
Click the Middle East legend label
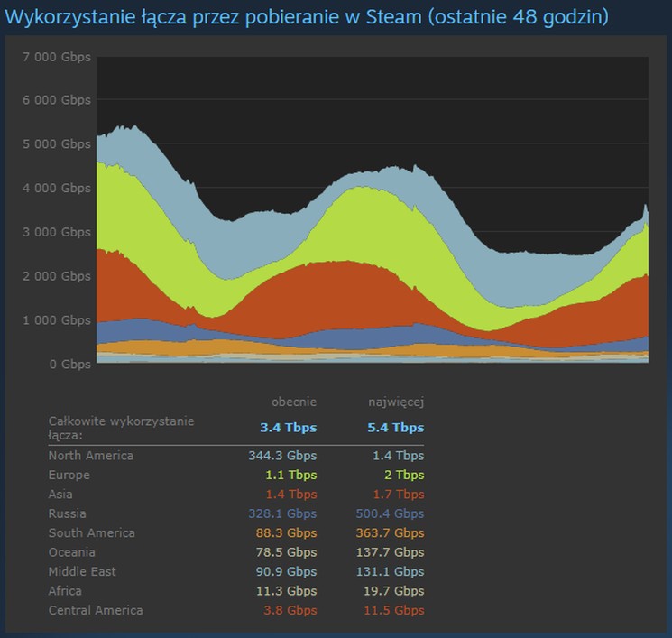[x=81, y=571]
